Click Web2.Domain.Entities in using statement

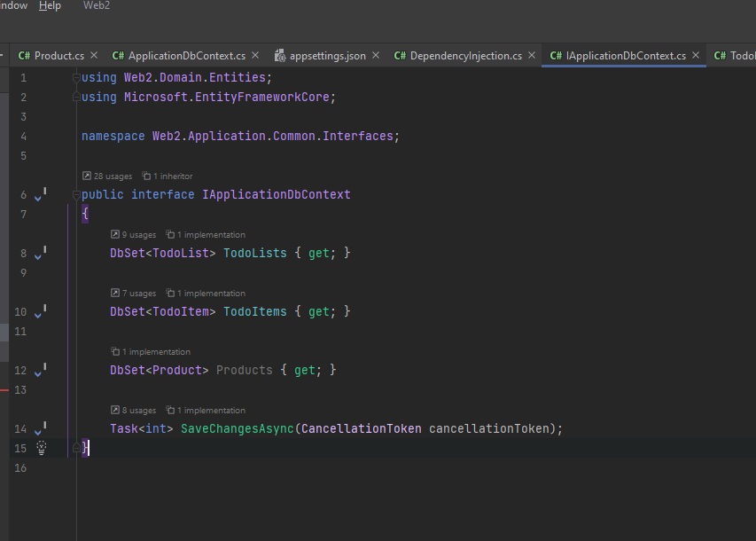pyautogui.click(x=195, y=77)
